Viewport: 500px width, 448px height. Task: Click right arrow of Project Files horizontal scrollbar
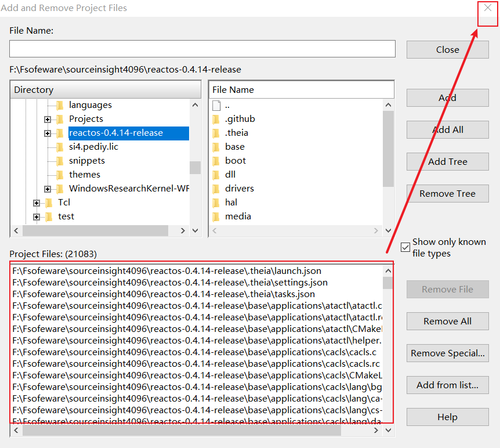[x=376, y=430]
